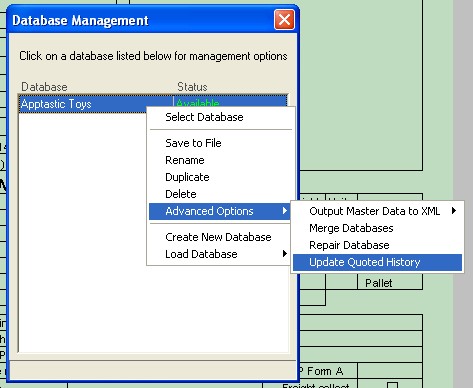Open the Advanced Options submenu
Image resolution: width=473 pixels, height=388 pixels.
click(220, 211)
